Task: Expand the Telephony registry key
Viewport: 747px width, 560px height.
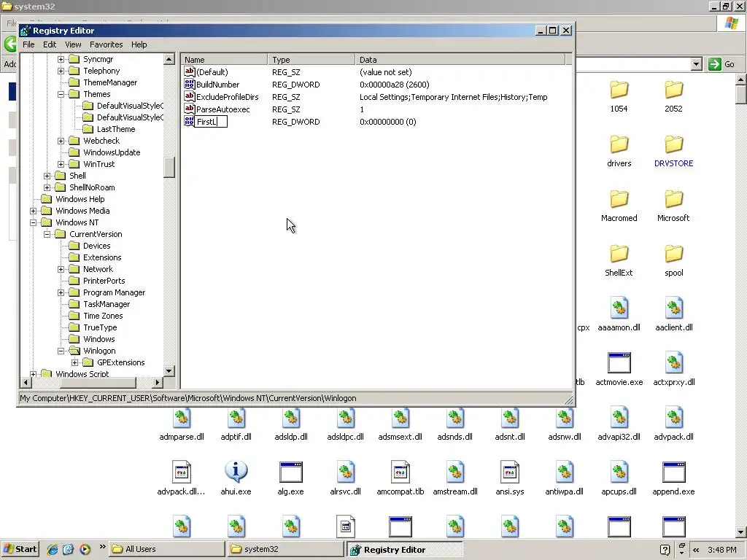Action: (x=61, y=71)
